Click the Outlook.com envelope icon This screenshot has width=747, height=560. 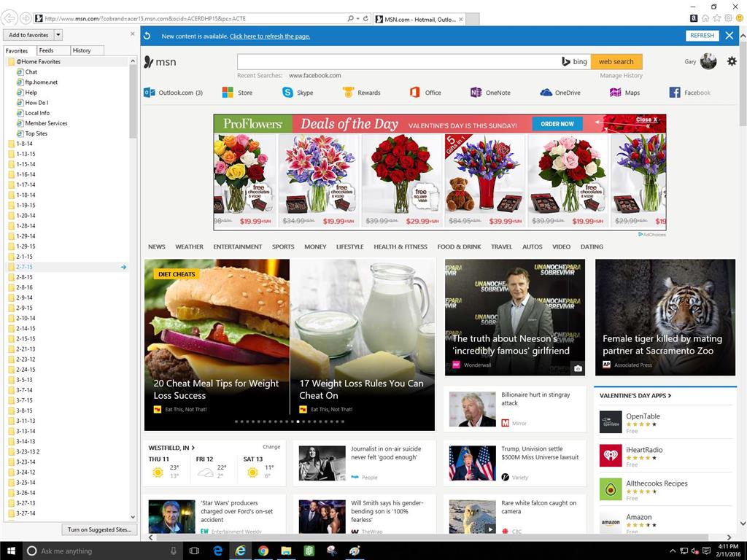coord(149,93)
